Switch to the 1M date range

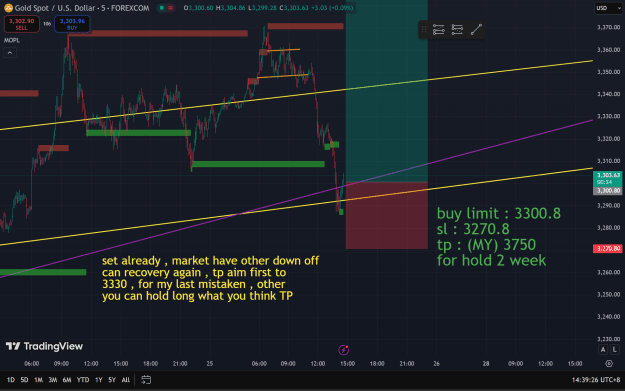[x=38, y=380]
